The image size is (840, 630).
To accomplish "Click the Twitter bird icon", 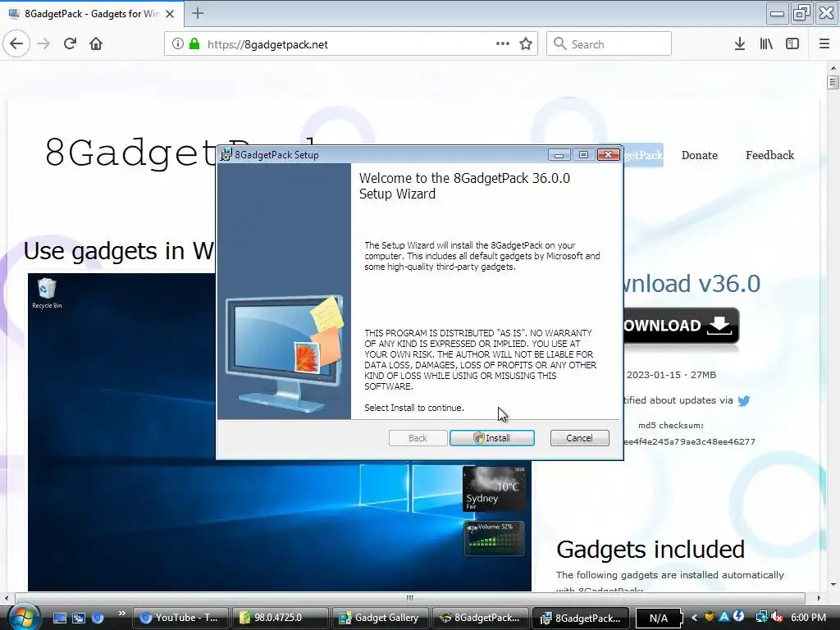I will (743, 400).
